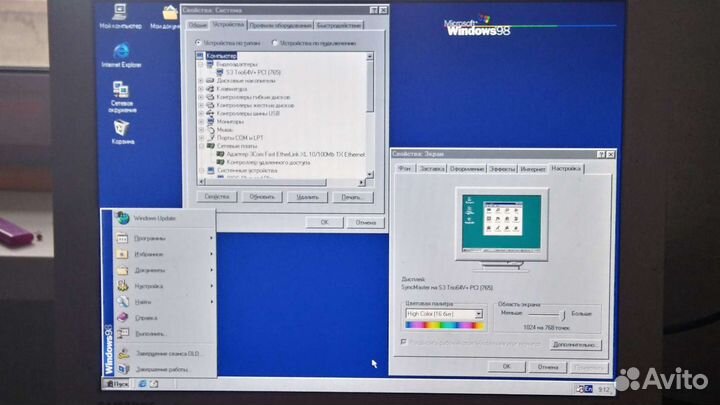Click the Завершение сеанса key icon

[x=123, y=353]
